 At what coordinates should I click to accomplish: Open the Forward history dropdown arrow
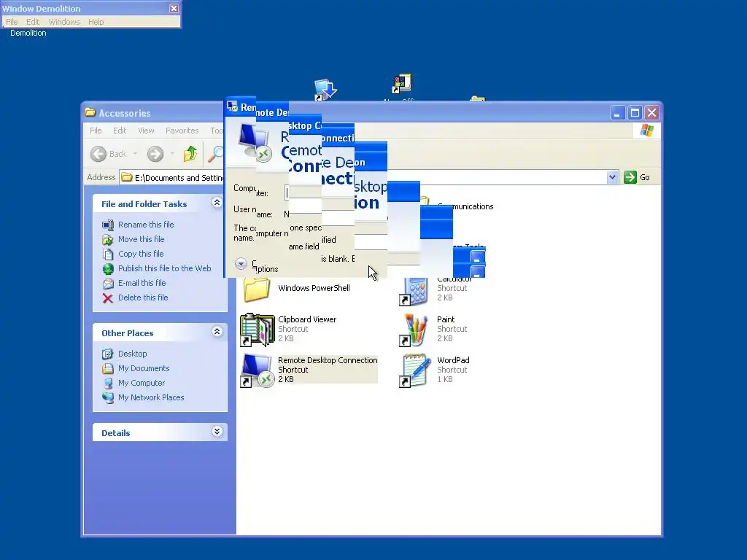click(172, 154)
